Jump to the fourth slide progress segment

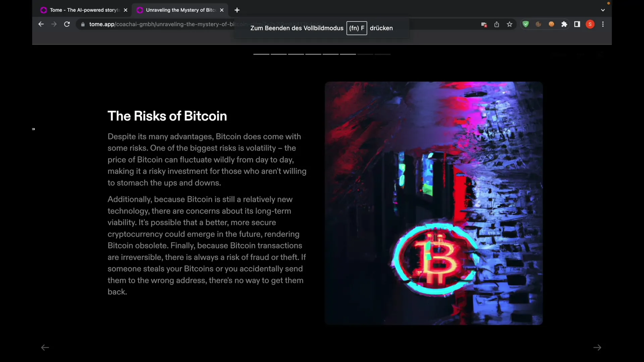(313, 54)
